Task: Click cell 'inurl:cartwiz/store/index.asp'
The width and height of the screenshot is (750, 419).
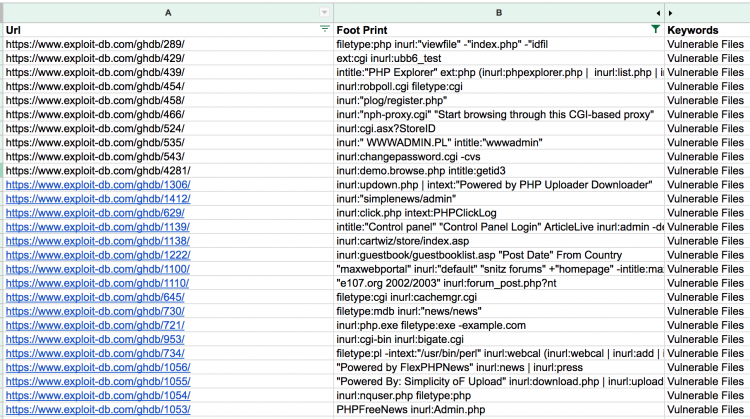Action: pyautogui.click(x=499, y=241)
